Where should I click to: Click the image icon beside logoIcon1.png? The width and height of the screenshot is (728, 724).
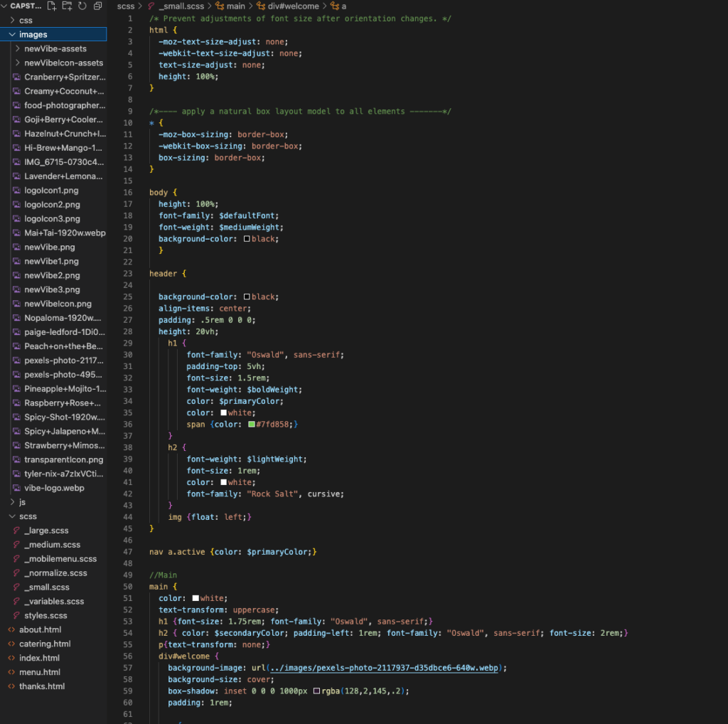click(x=16, y=191)
